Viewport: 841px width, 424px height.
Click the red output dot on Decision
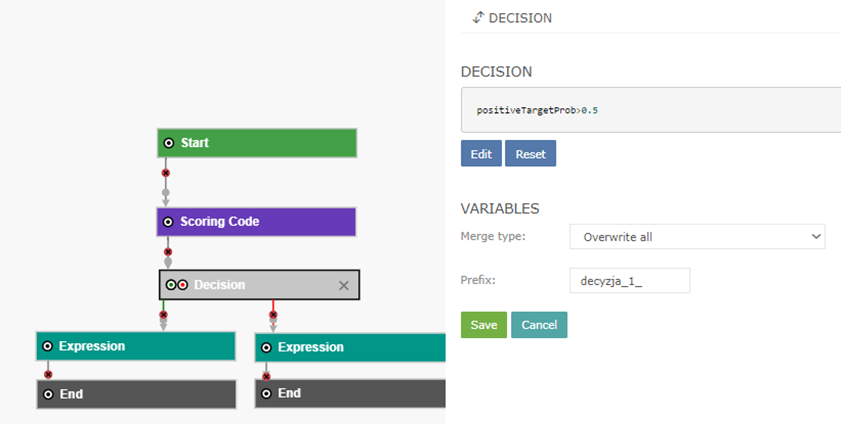click(x=183, y=285)
